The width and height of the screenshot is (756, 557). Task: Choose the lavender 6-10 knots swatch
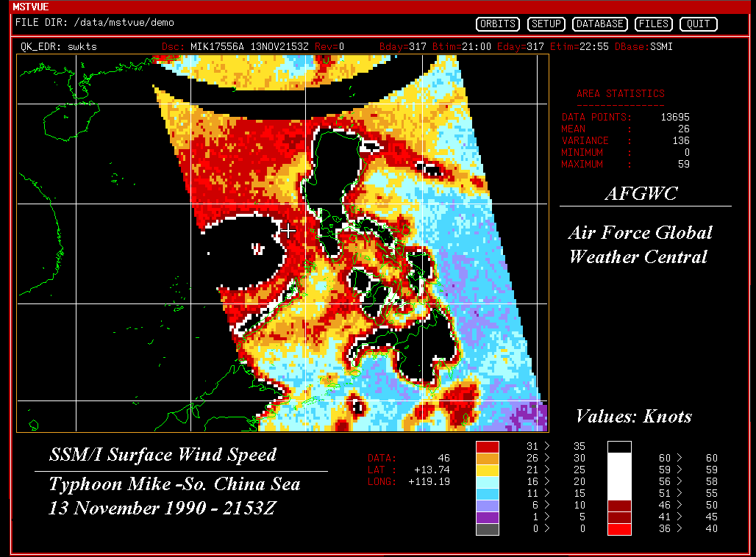(488, 505)
